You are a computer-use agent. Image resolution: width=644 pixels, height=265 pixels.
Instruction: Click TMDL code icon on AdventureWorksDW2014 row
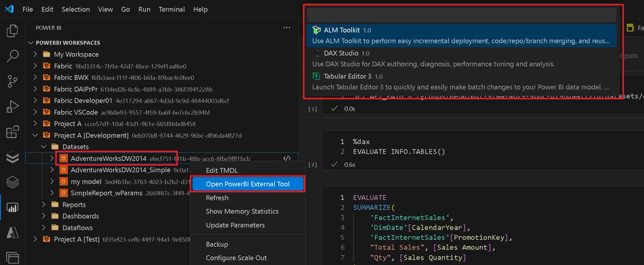coord(287,158)
